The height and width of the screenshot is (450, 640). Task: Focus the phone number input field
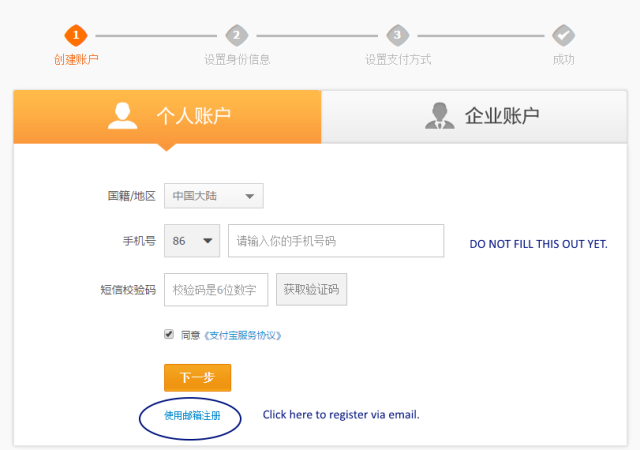336,241
